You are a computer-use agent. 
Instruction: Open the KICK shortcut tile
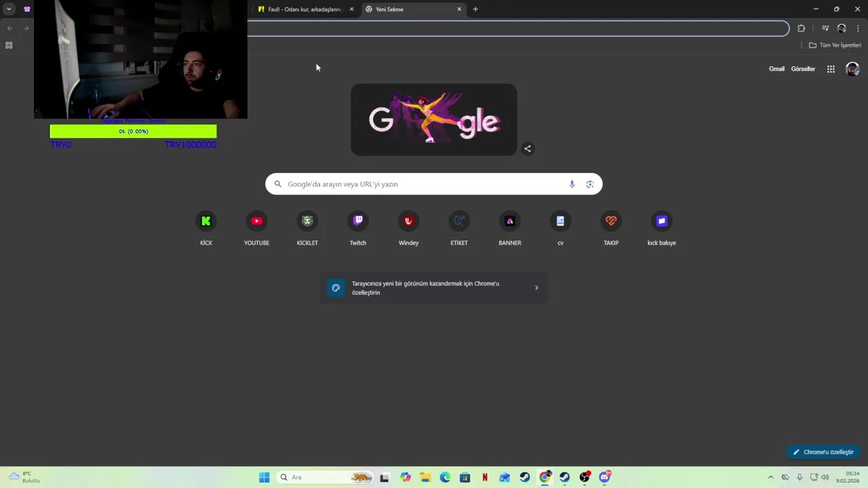pyautogui.click(x=206, y=228)
